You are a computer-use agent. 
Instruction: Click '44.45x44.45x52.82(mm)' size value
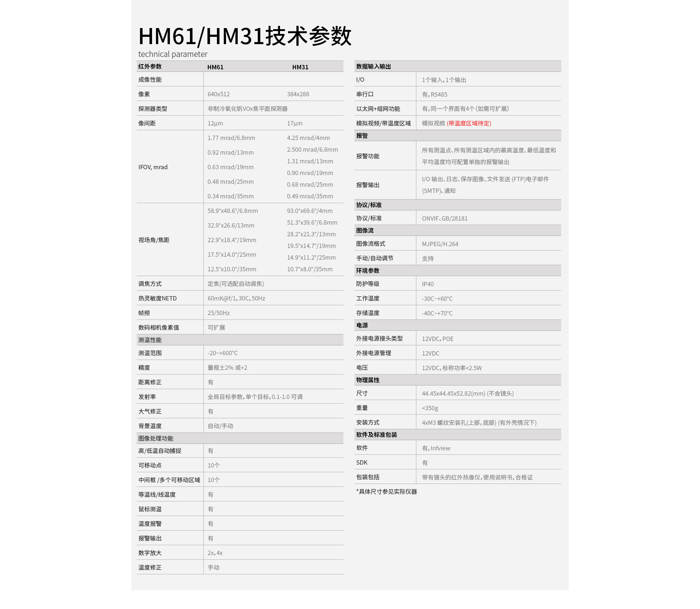[454, 393]
